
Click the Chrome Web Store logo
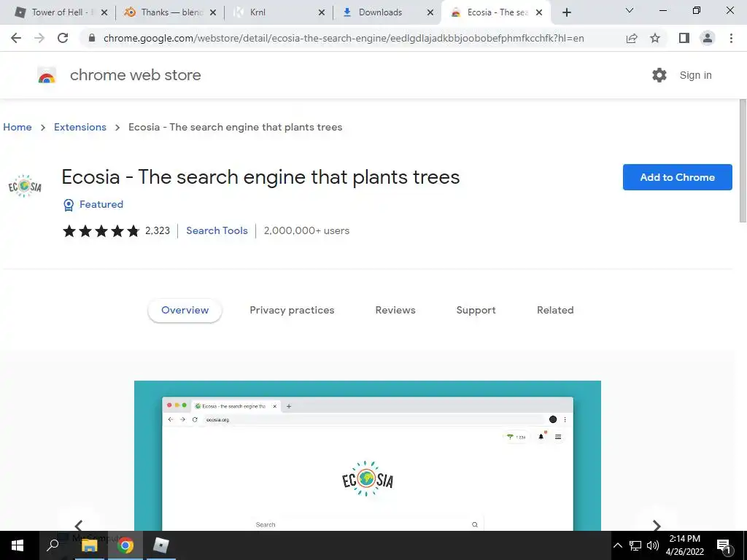coord(47,76)
